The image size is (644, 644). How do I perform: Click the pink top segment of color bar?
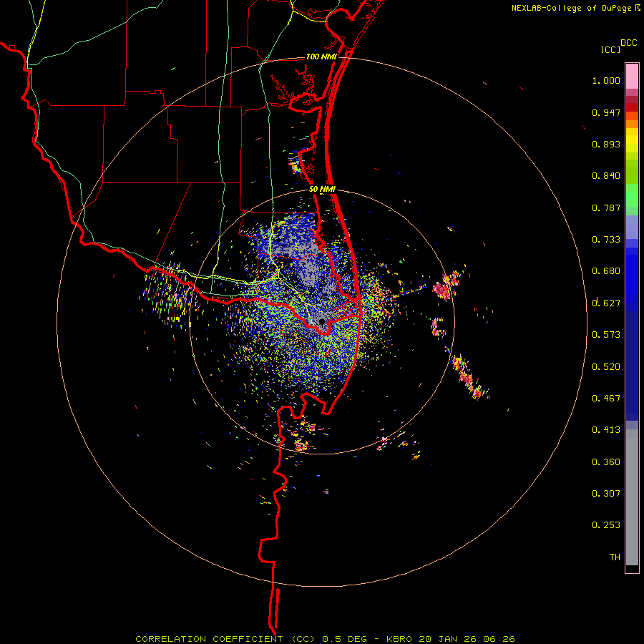coord(632,77)
